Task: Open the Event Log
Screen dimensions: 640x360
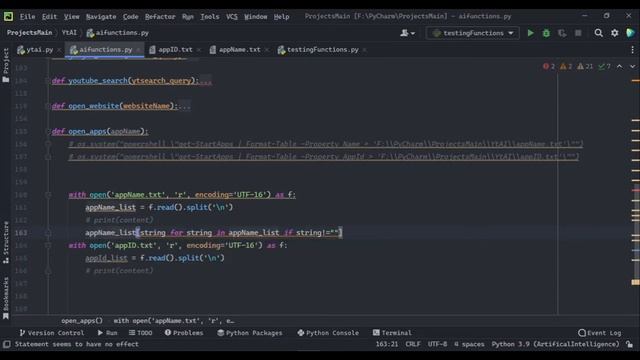Action: pyautogui.click(x=600, y=333)
